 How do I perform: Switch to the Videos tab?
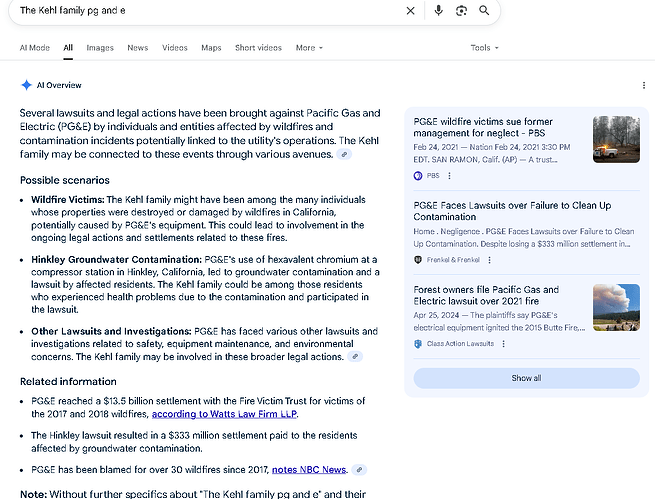tap(175, 48)
